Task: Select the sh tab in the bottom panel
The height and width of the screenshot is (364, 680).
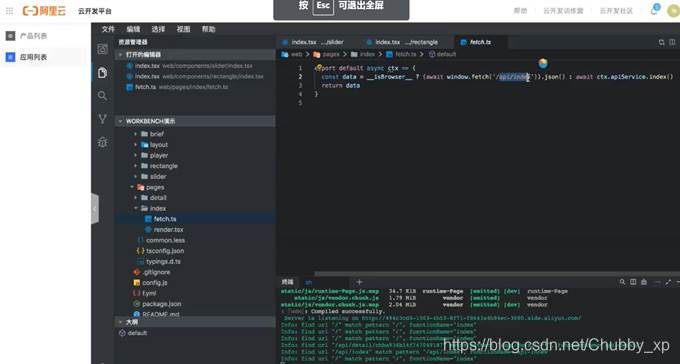Action: click(x=309, y=282)
